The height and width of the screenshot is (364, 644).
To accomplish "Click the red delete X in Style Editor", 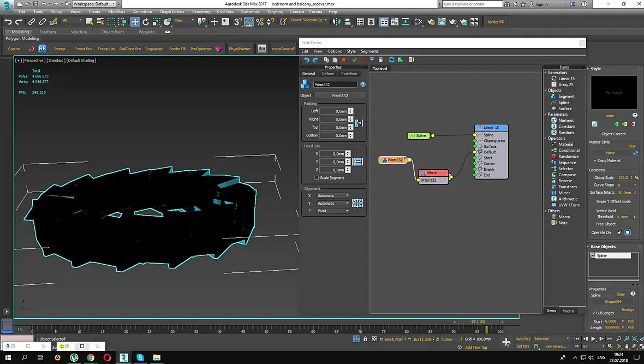I will (x=344, y=60).
